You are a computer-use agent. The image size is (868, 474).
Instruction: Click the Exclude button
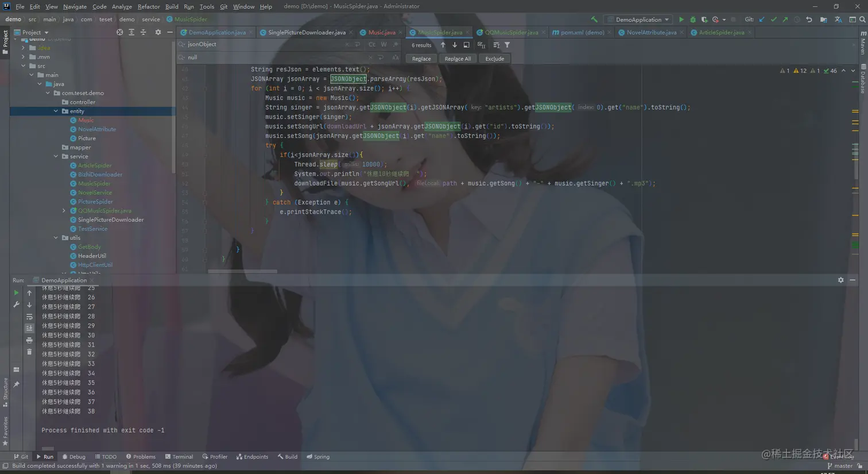click(x=494, y=59)
